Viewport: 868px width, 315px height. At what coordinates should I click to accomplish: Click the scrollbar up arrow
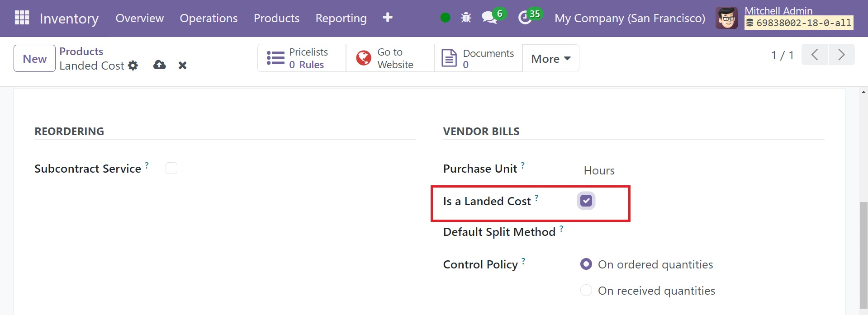pyautogui.click(x=863, y=92)
